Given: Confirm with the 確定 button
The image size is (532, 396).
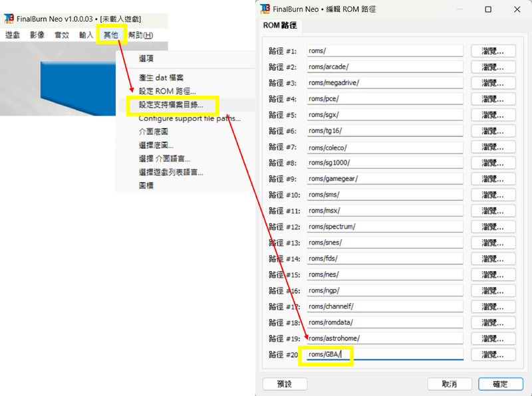Looking at the screenshot, I should pyautogui.click(x=501, y=384).
